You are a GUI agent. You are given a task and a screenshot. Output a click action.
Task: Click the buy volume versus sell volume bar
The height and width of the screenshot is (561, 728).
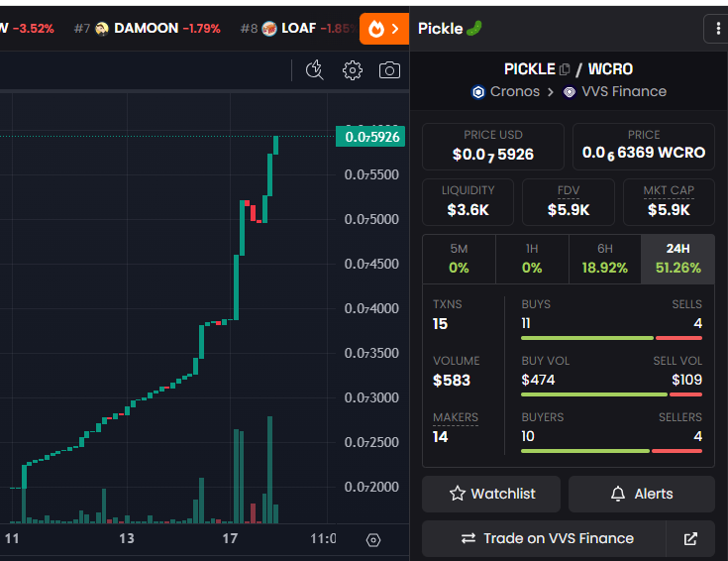pyautogui.click(x=611, y=394)
